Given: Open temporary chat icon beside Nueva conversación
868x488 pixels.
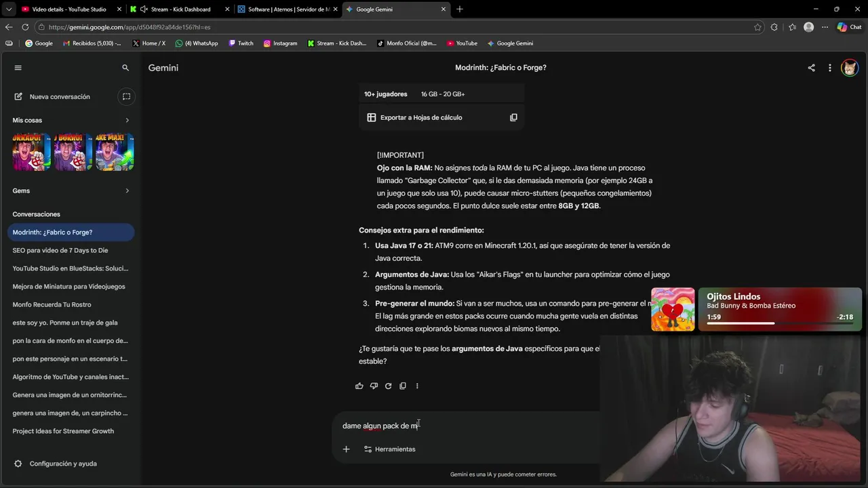Looking at the screenshot, I should point(126,97).
